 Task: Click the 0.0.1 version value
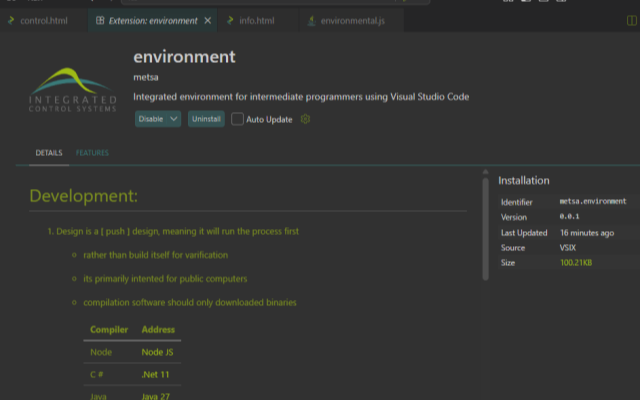pos(569,216)
